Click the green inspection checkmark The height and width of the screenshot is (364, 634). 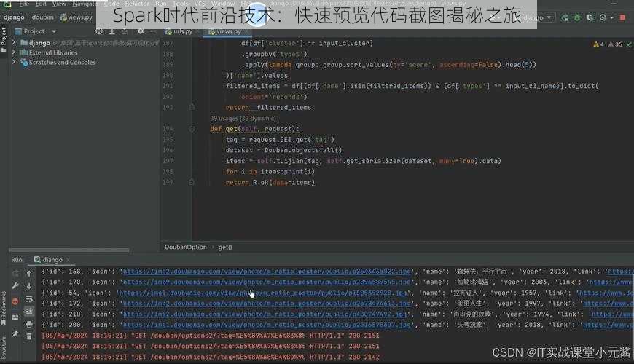click(x=629, y=44)
